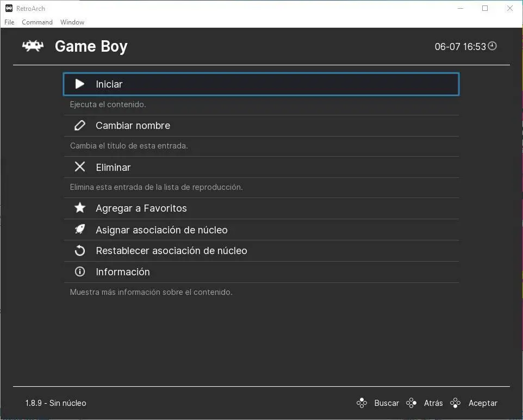Click the gamepad icon next to Atrás
Screen dimensions: 523x420
tap(411, 403)
